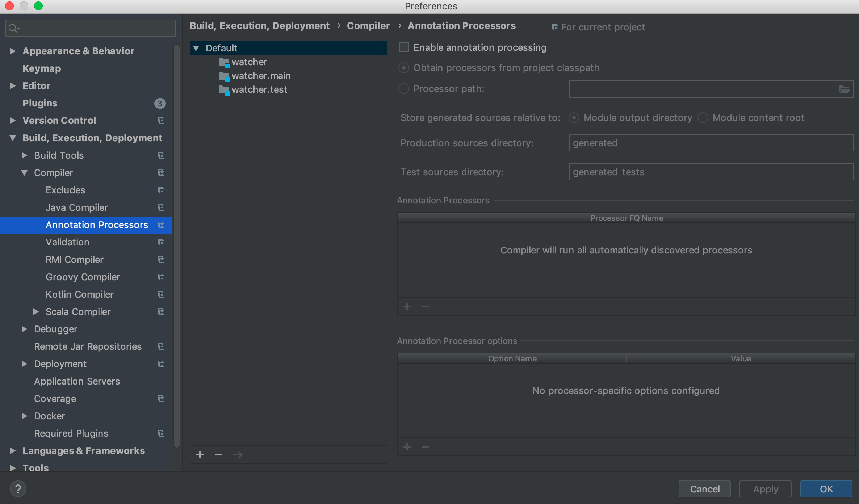Viewport: 859px width, 504px height.
Task: Expand the Scala Compiler node
Action: pos(36,312)
